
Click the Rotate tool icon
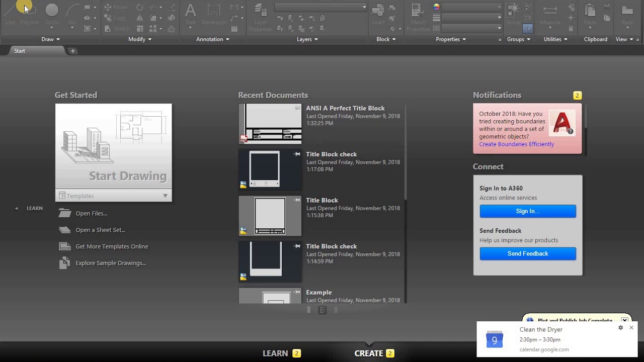140,7
